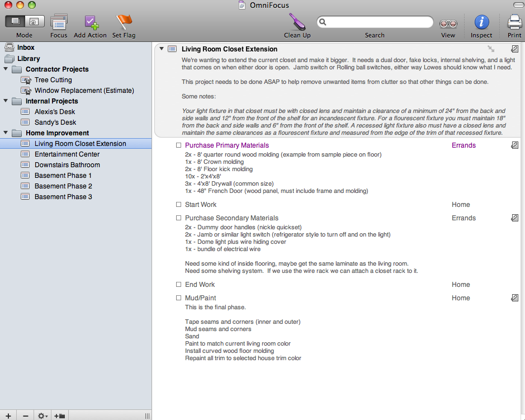
Task: Check off Purchase Primary Materials
Action: [x=178, y=145]
